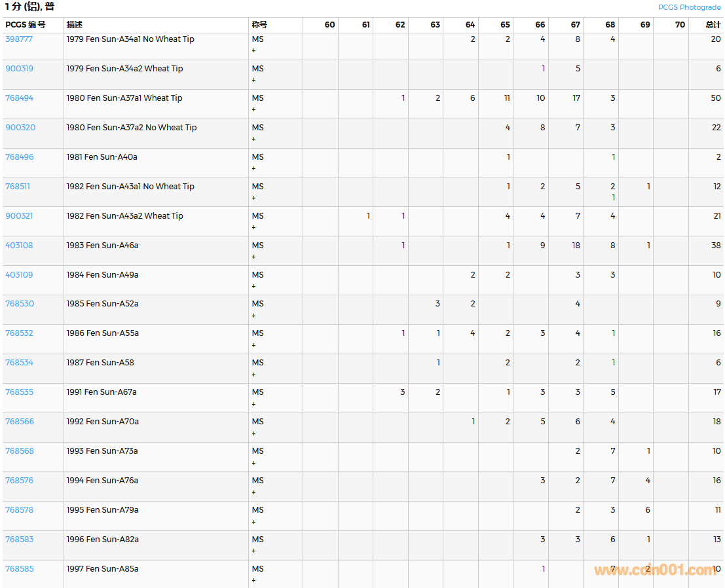
Task: Open the 768494 coin entry
Action: [x=19, y=98]
